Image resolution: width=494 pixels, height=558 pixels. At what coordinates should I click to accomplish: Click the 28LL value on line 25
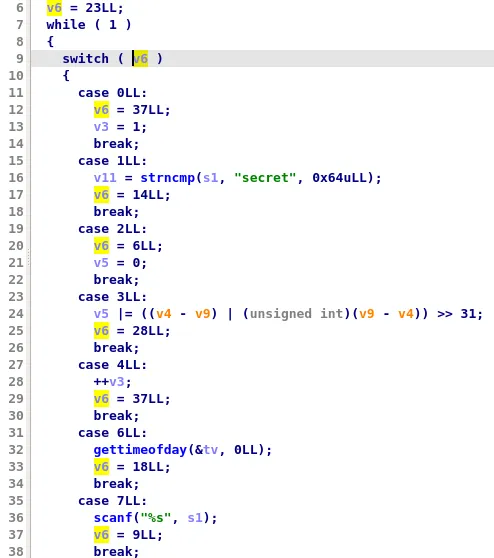coord(148,331)
